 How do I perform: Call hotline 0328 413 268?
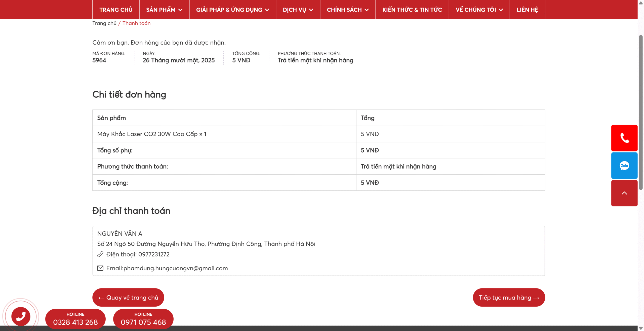click(75, 319)
